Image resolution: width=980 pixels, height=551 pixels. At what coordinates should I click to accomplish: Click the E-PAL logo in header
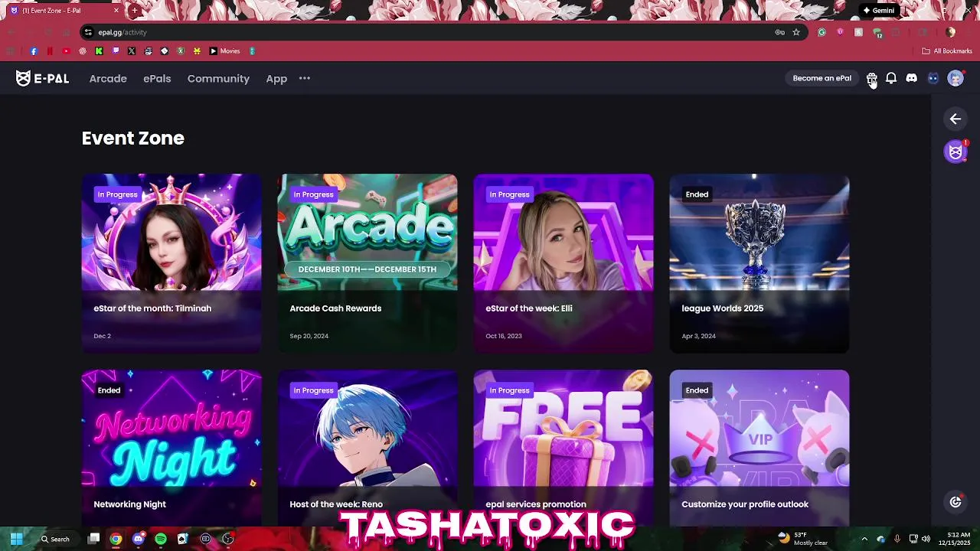pyautogui.click(x=42, y=78)
